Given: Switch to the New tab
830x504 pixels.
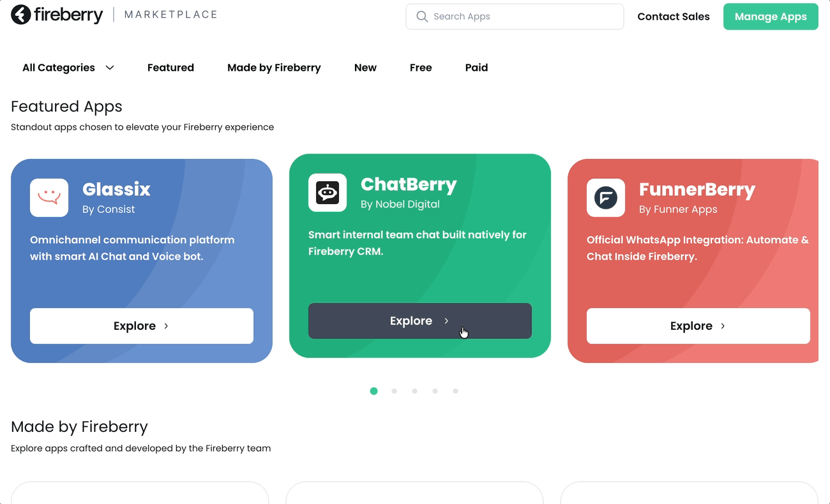Looking at the screenshot, I should pos(365,68).
